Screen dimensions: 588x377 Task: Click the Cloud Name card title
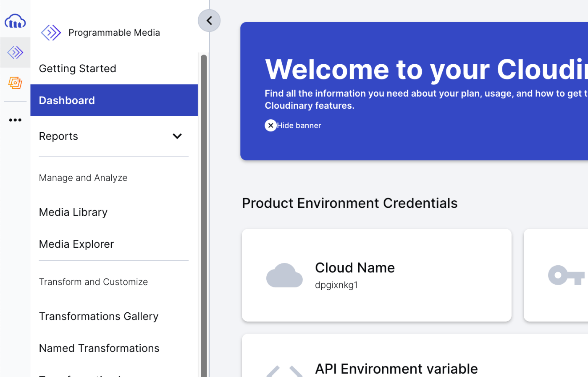[x=355, y=267]
